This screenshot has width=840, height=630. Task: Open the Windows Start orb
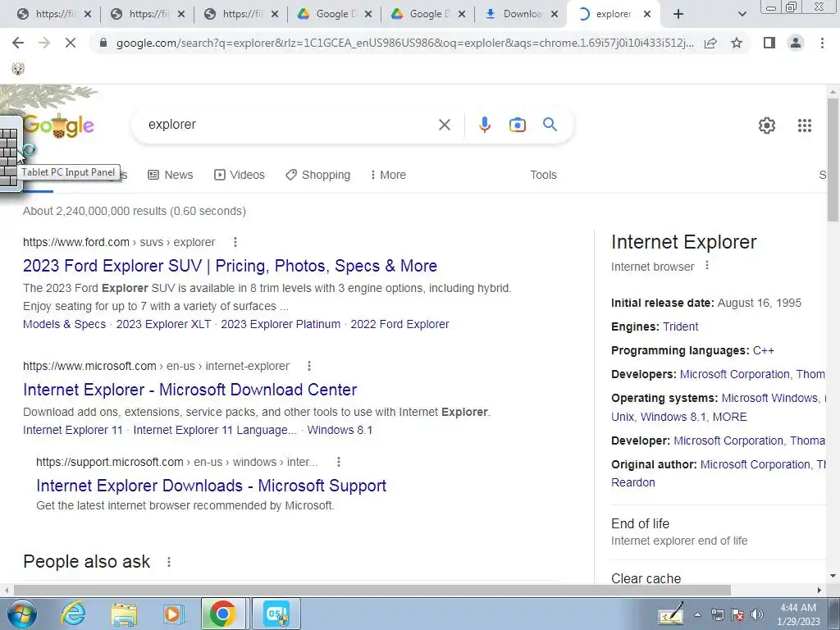click(x=22, y=614)
